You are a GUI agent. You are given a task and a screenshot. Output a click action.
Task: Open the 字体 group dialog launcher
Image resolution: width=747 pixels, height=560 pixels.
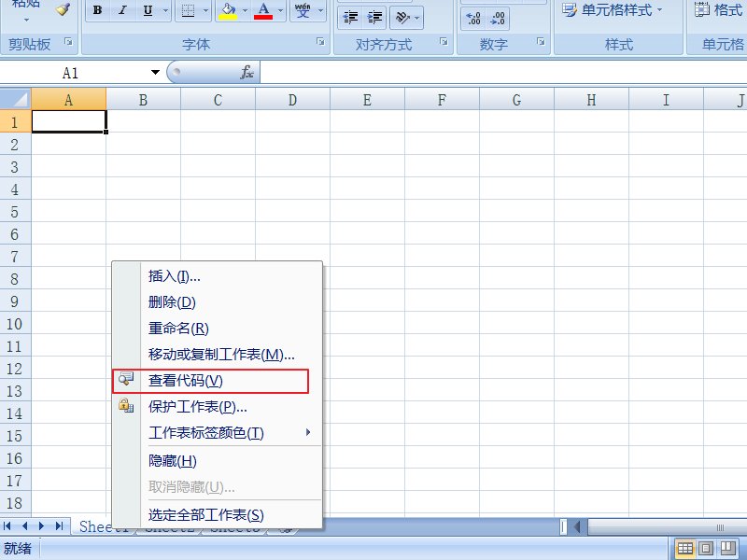click(320, 43)
